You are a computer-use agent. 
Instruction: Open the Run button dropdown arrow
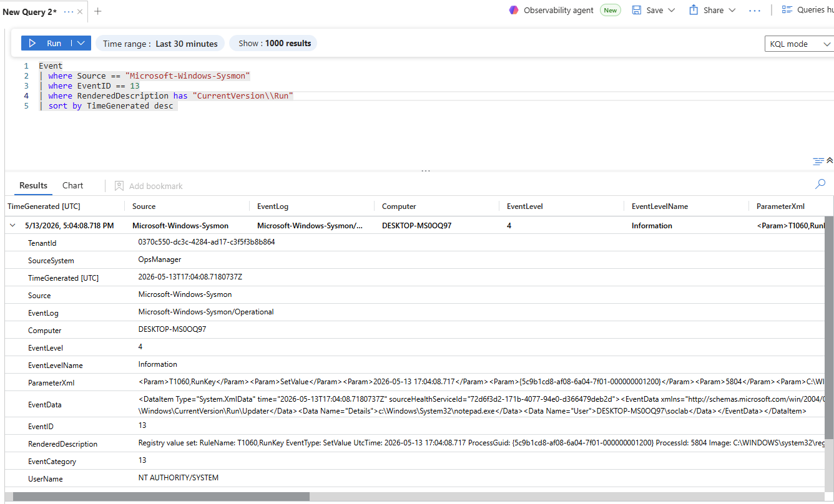click(82, 43)
